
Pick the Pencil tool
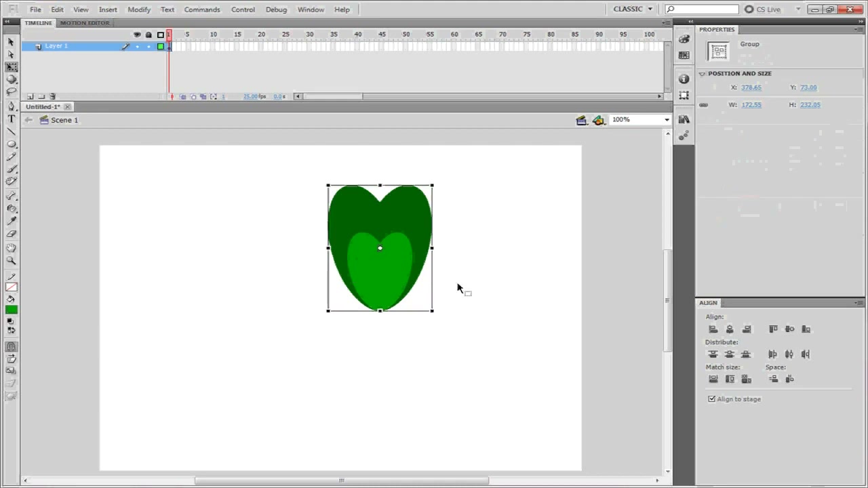[11, 157]
